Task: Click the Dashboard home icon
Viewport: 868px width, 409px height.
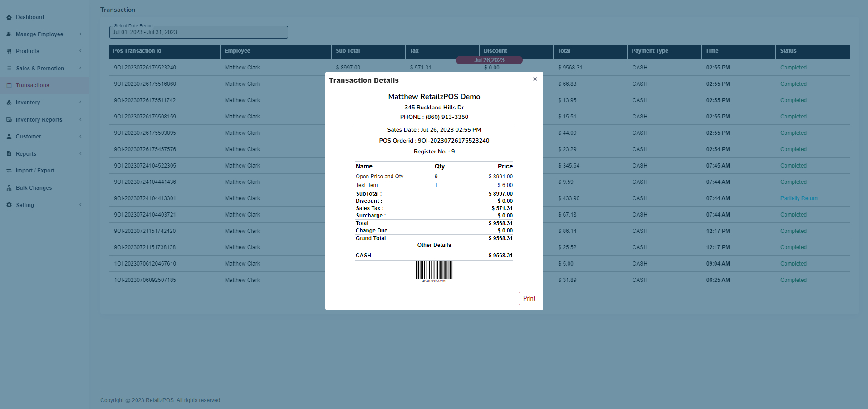Action: (9, 17)
